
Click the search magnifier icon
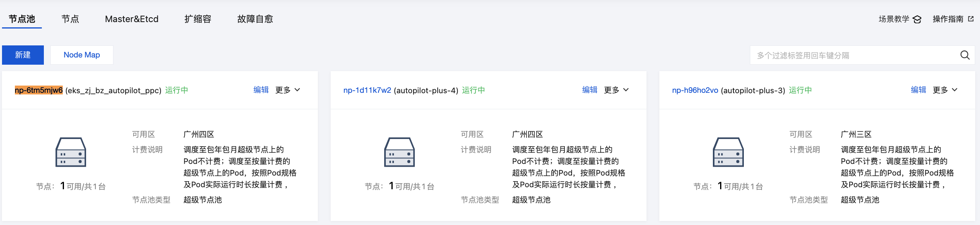tap(965, 55)
